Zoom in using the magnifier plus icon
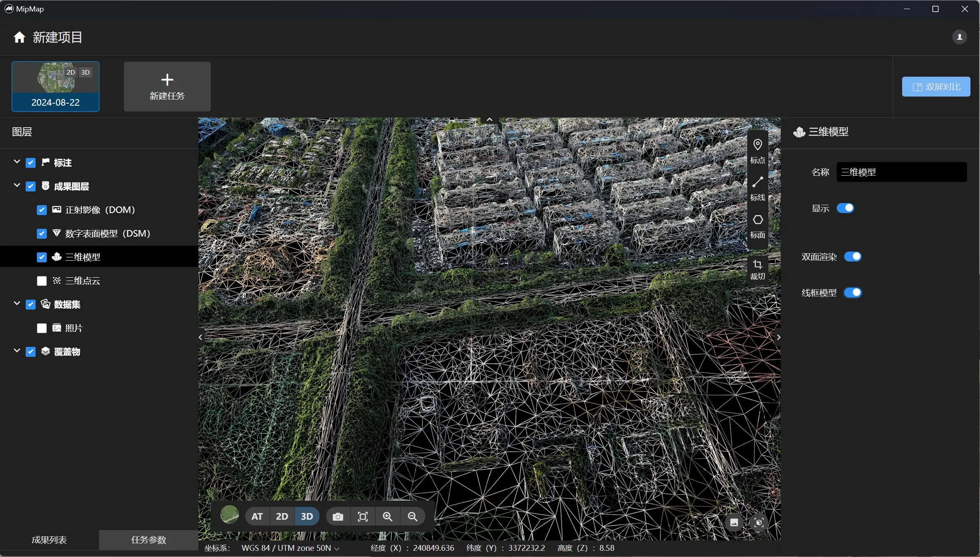Image resolution: width=980 pixels, height=557 pixels. pos(387,517)
